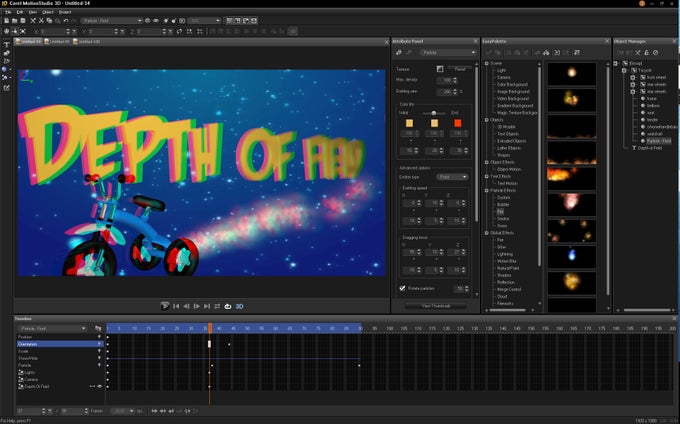Viewport: 680px width, 424px height.
Task: Toggle the Rotate particles checkbox
Action: point(402,288)
